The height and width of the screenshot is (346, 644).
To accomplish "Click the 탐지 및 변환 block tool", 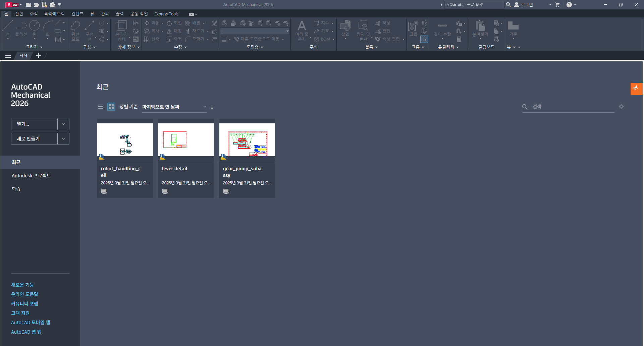I will tap(363, 30).
